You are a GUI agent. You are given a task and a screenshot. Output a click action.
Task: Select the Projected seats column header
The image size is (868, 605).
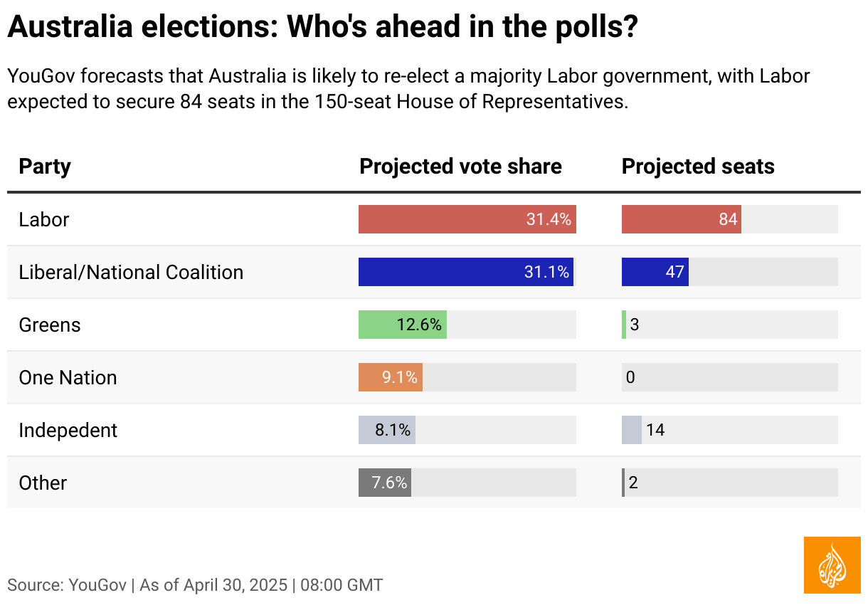click(698, 167)
